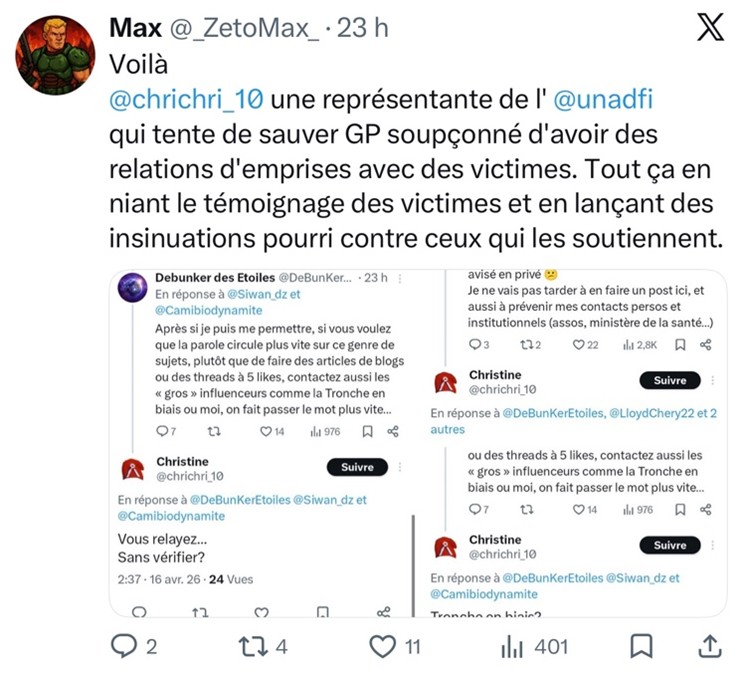Follow Christine via upper-right Suivre button
Screen dimensions: 743x677
click(x=670, y=380)
